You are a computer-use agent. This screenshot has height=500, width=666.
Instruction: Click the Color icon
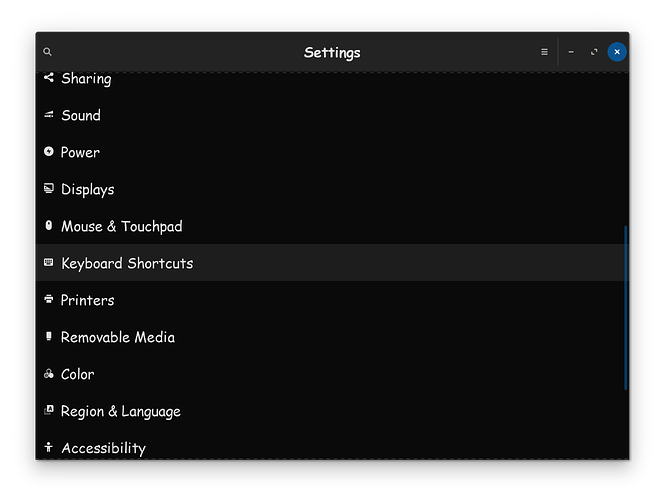click(x=49, y=373)
